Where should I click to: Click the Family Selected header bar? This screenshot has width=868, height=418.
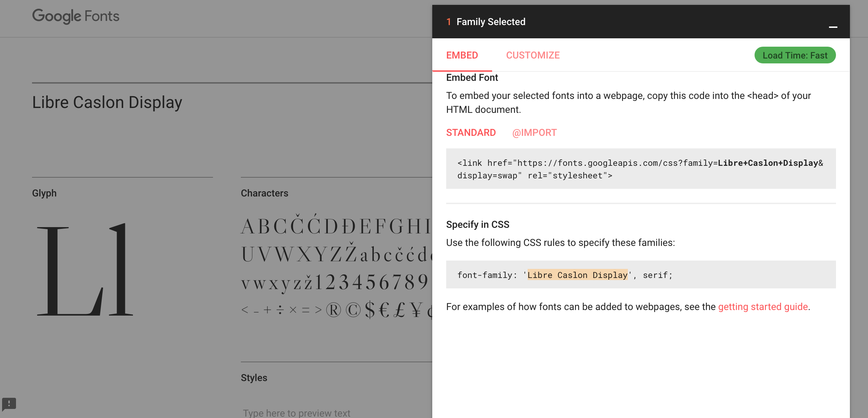point(641,22)
